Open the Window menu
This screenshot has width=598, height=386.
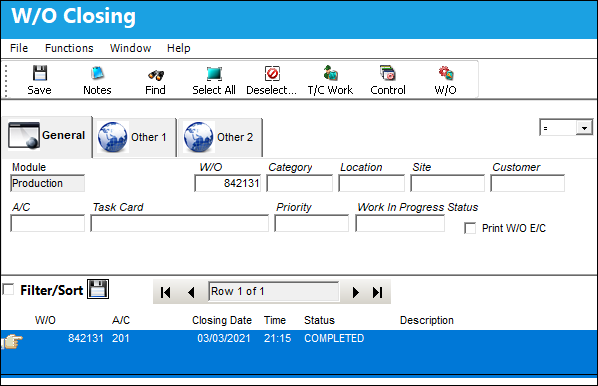pyautogui.click(x=130, y=48)
